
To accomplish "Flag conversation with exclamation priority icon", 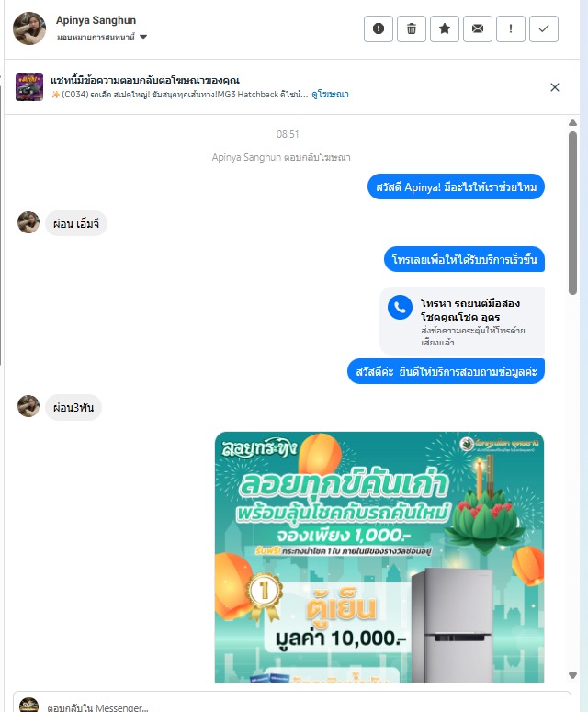I will coord(511,28).
